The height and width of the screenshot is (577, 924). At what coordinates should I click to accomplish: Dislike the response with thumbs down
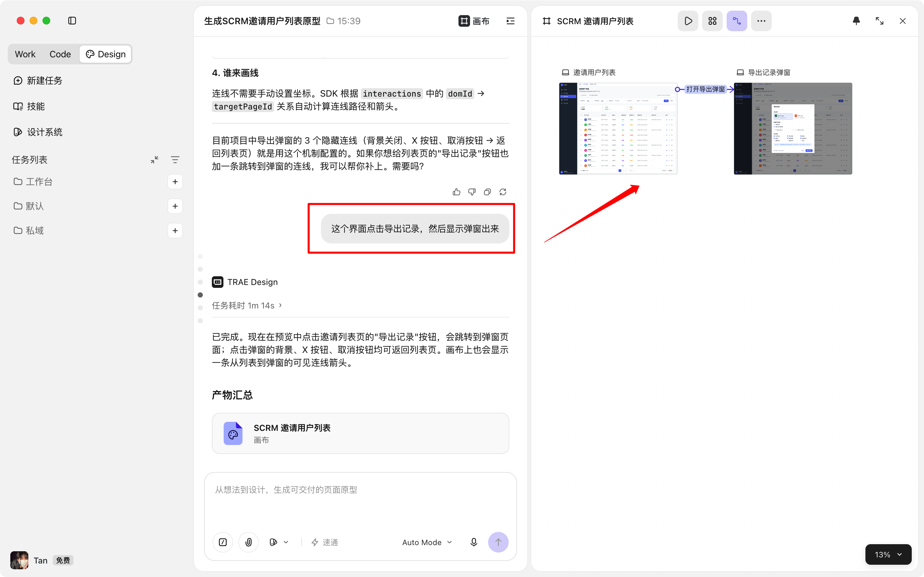[472, 192]
